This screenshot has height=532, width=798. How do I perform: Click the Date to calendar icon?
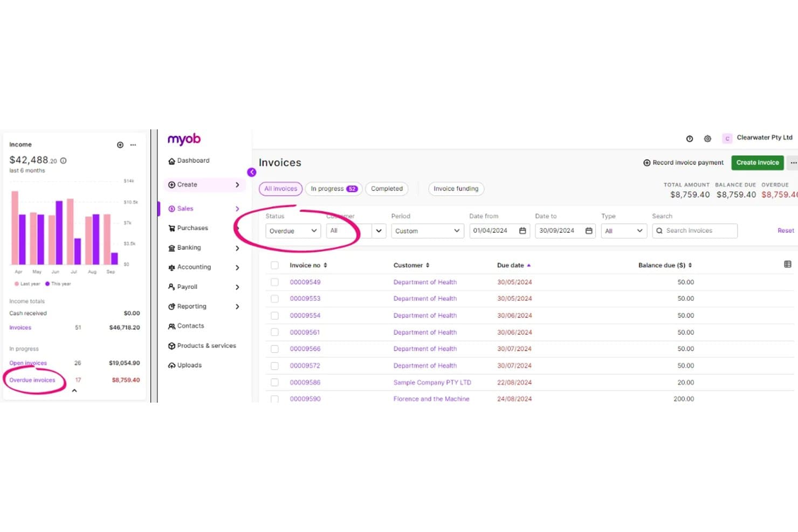point(589,231)
